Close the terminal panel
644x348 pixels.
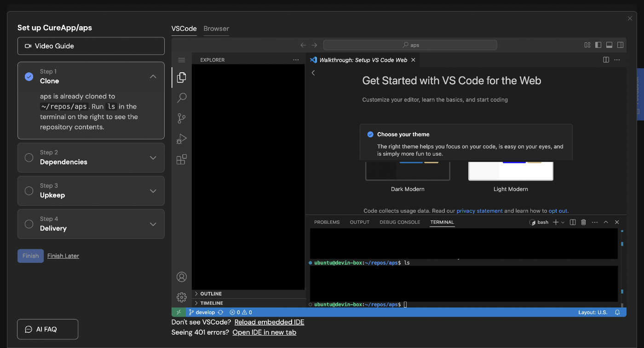point(617,222)
